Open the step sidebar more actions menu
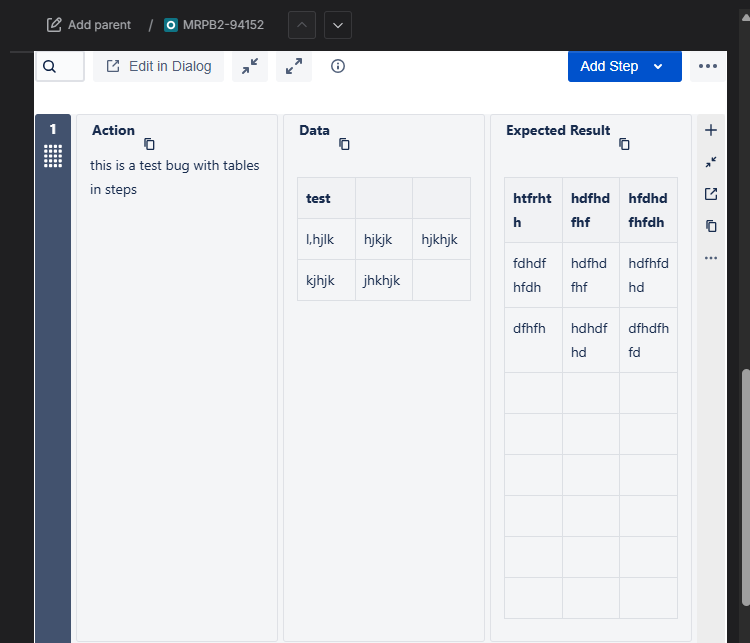 click(x=711, y=258)
